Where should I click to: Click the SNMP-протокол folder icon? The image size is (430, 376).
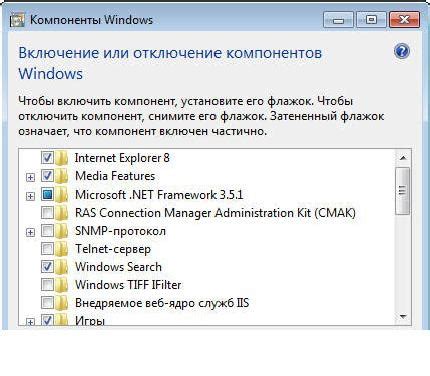coord(62,231)
